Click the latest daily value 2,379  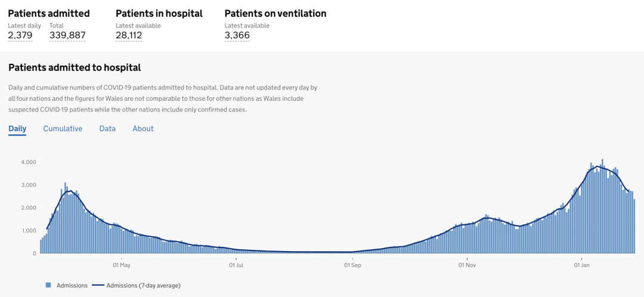click(20, 35)
